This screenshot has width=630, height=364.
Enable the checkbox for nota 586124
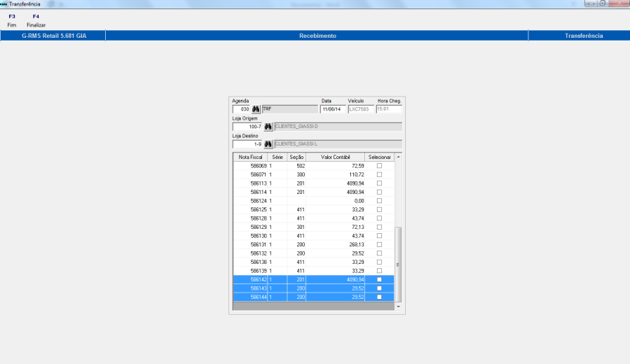(x=379, y=201)
